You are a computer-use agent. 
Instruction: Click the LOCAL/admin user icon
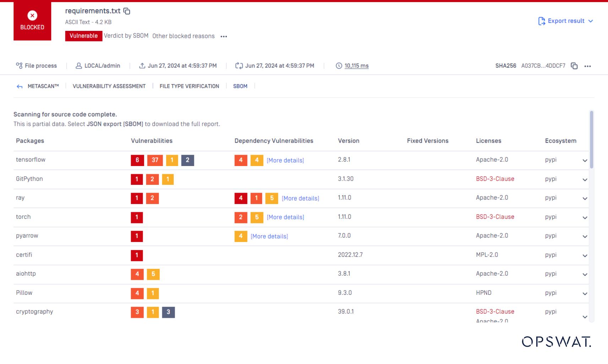tap(78, 65)
